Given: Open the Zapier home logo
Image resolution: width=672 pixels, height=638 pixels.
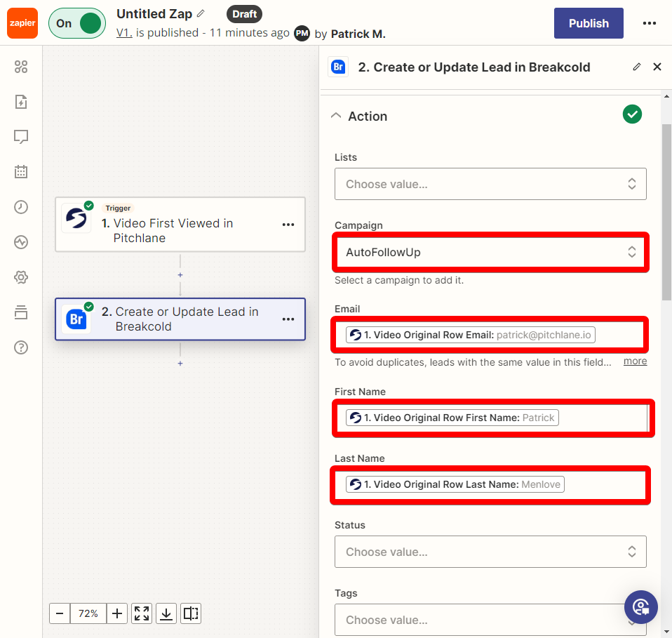Looking at the screenshot, I should [x=22, y=23].
